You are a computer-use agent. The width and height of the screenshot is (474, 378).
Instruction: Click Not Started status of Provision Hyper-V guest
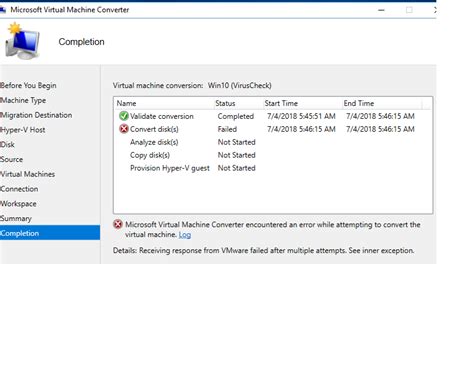coord(236,168)
